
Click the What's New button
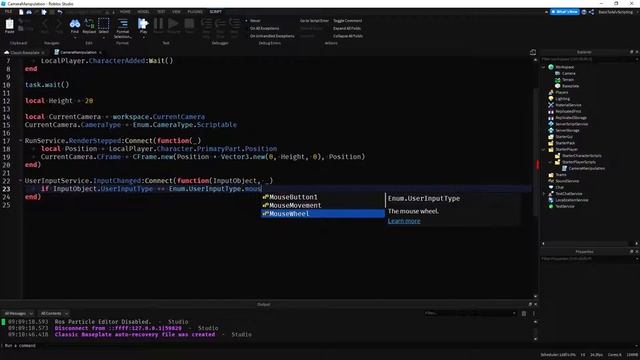point(564,12)
